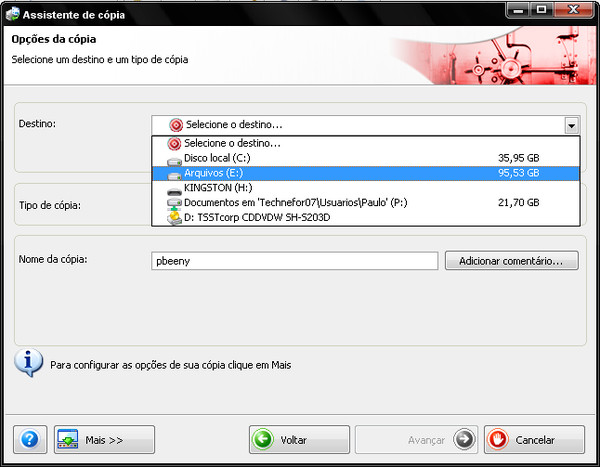Click the CD/DVD burner icon beside TSSTcorp

click(174, 218)
